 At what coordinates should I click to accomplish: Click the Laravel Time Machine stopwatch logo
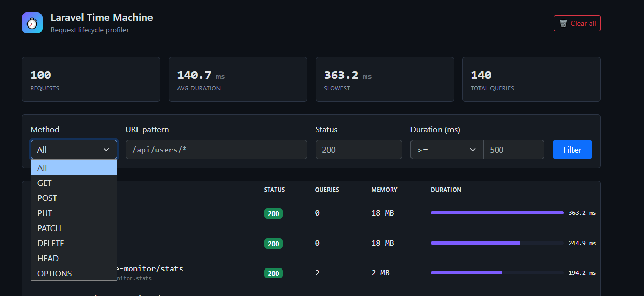[32, 23]
